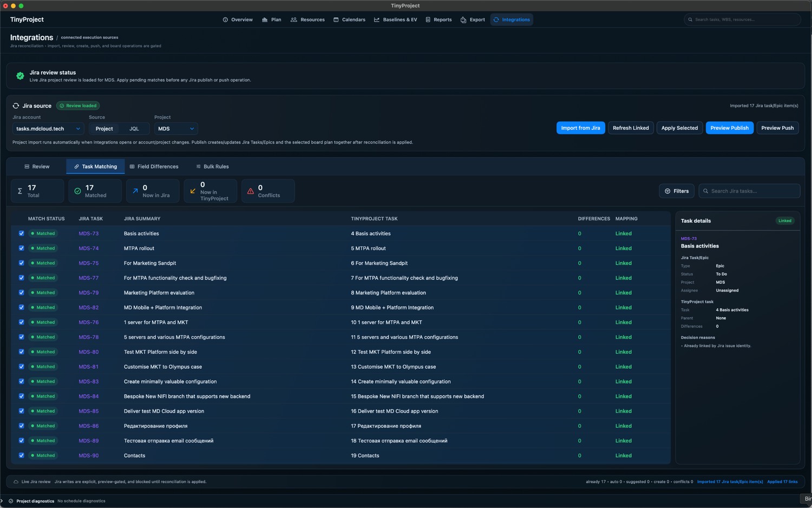
Task: Click the Bulk Rules icon
Action: click(x=198, y=167)
